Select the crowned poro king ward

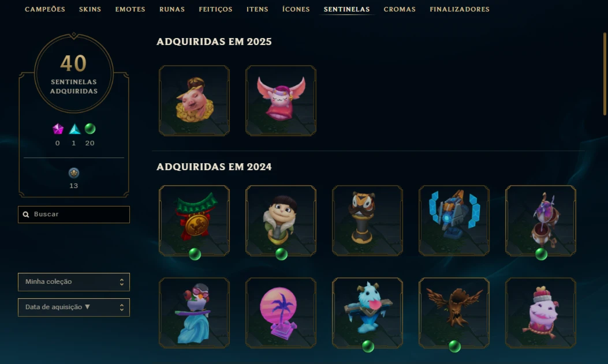click(x=540, y=313)
